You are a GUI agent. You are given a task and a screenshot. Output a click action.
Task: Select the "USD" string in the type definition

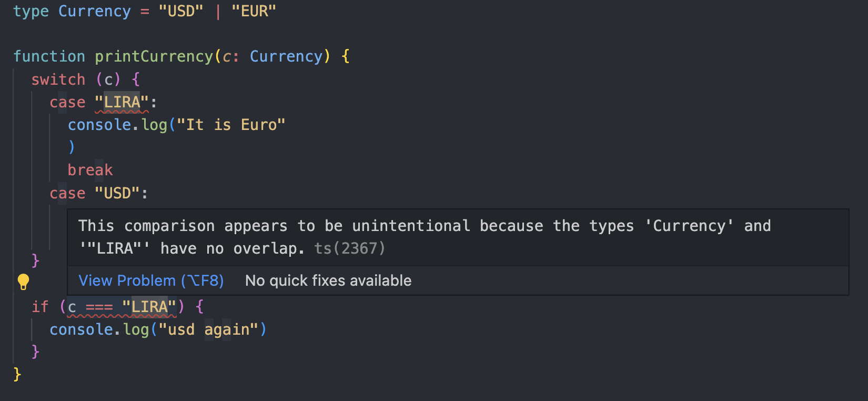[x=181, y=11]
